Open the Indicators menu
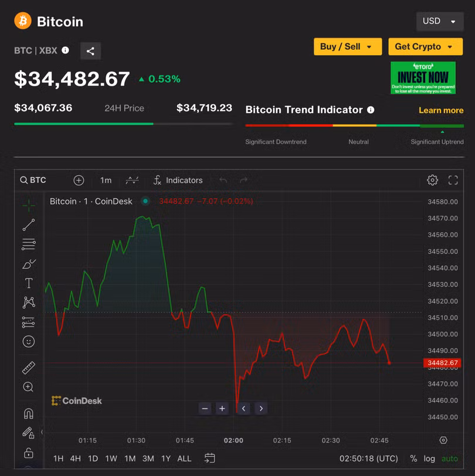 [178, 180]
